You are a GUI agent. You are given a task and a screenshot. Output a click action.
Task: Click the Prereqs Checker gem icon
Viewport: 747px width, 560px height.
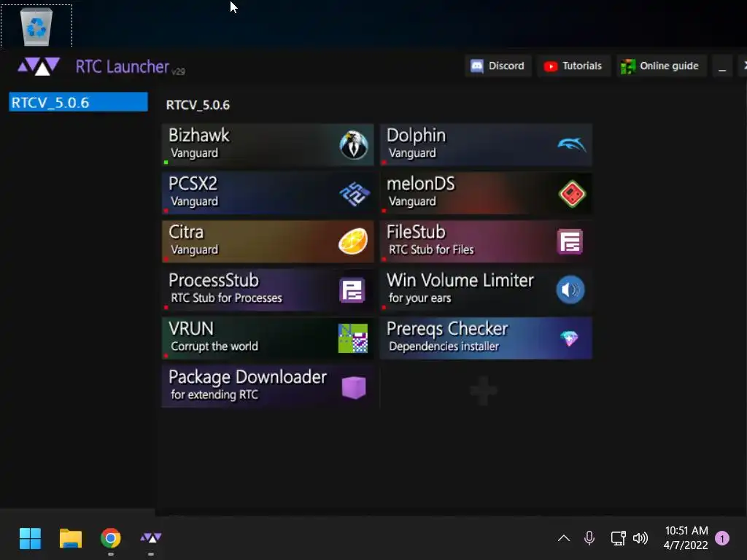569,338
